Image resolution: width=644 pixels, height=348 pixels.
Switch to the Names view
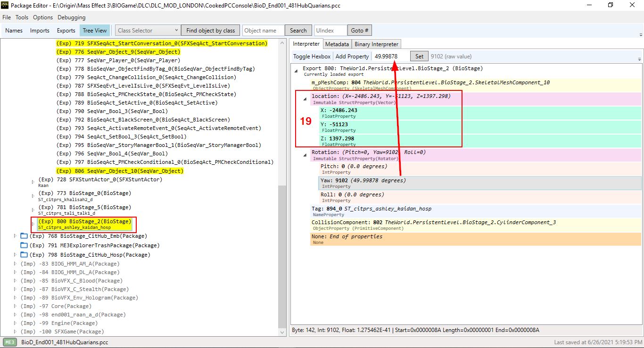click(x=14, y=31)
